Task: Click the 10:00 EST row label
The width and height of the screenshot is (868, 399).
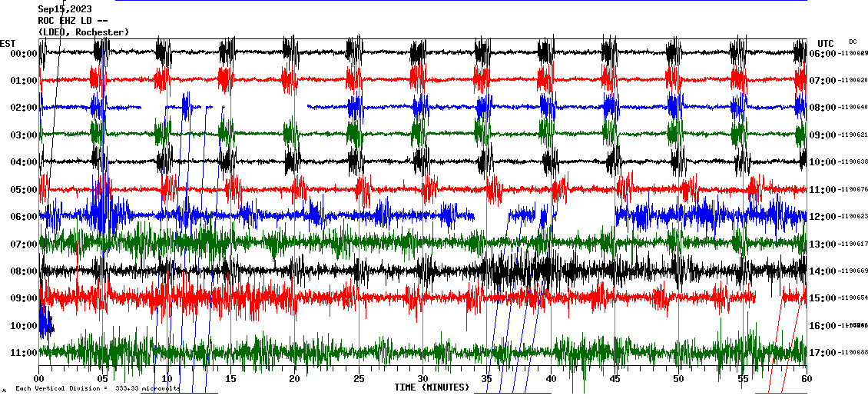Action: point(24,326)
